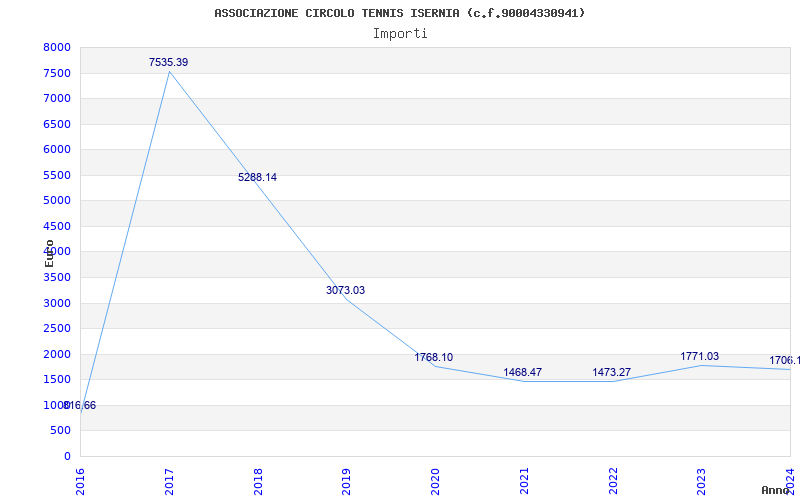Image resolution: width=800 pixels, height=500 pixels.
Task: Select the Importi subtitle
Action: (x=400, y=34)
